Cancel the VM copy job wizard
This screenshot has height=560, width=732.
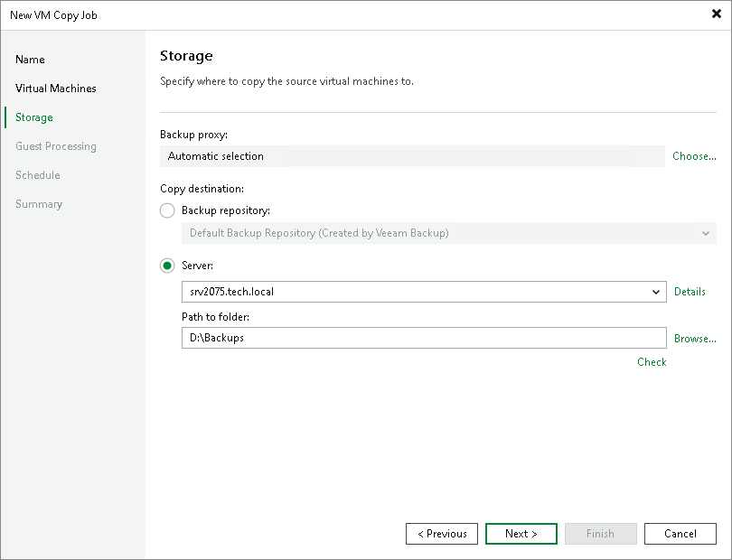680,534
